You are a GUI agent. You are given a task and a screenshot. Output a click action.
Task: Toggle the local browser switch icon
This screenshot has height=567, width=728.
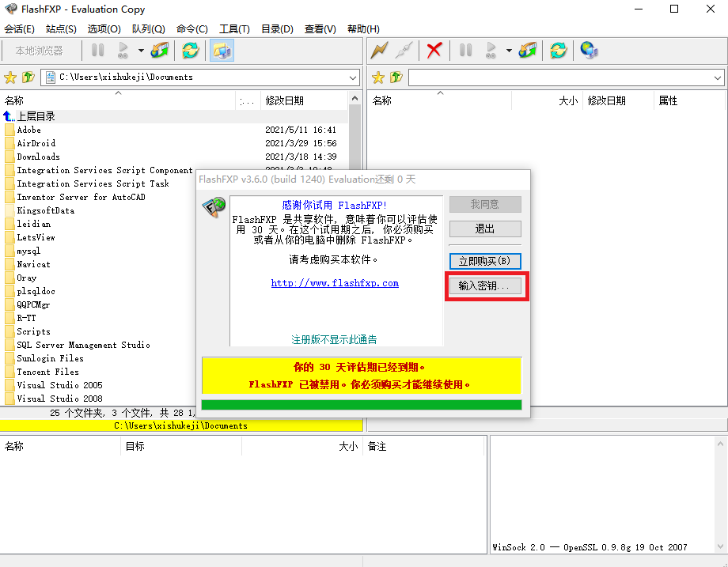tap(222, 50)
